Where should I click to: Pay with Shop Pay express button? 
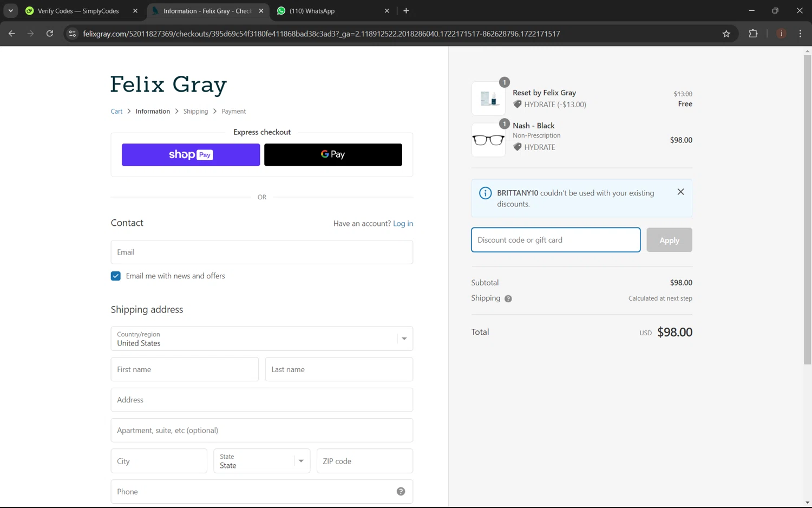click(x=191, y=155)
